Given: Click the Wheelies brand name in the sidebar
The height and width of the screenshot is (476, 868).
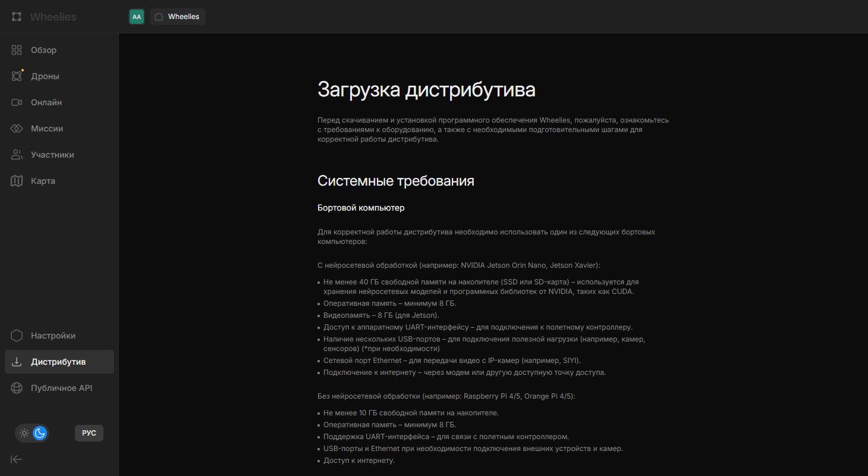Looking at the screenshot, I should [x=53, y=17].
